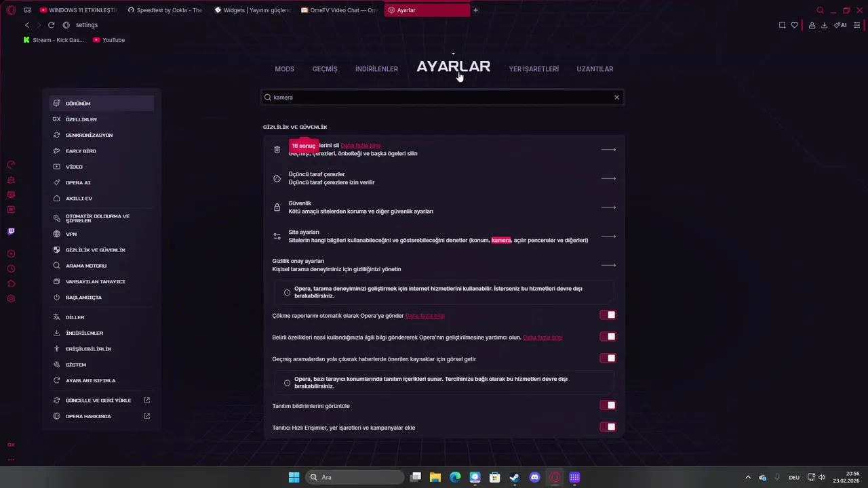Show browser downloads popup in toolbar

tap(825, 25)
